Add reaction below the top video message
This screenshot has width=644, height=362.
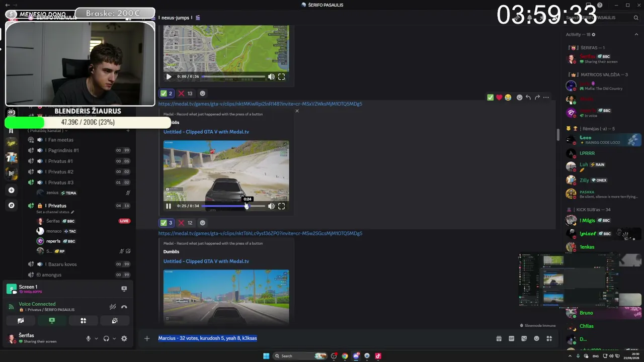202,94
